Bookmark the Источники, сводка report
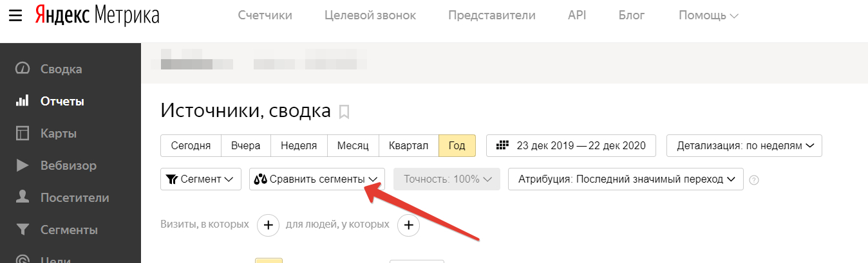The image size is (868, 263). pyautogui.click(x=344, y=112)
